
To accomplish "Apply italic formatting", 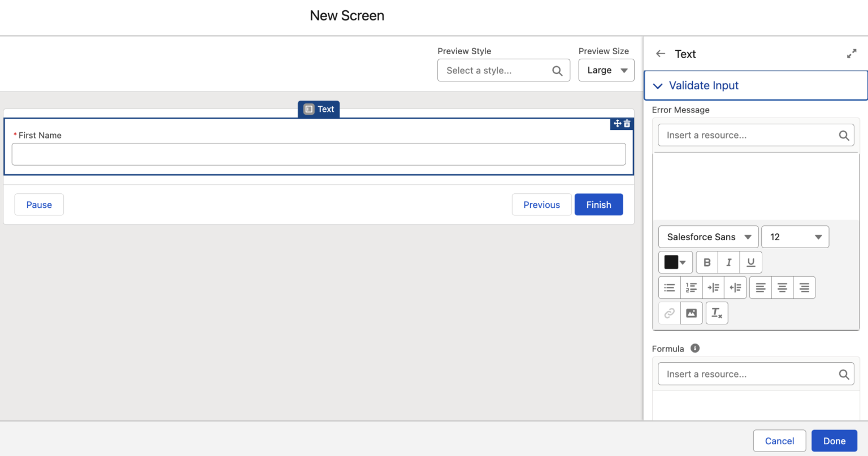I will click(728, 262).
